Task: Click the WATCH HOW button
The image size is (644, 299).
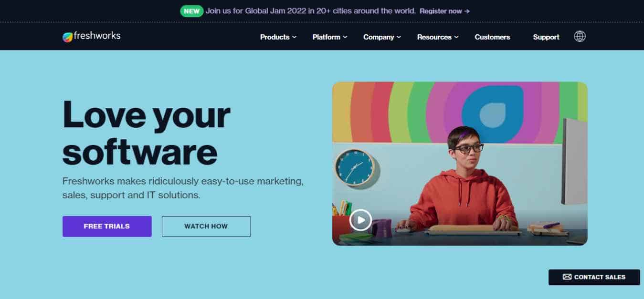Action: (x=206, y=227)
